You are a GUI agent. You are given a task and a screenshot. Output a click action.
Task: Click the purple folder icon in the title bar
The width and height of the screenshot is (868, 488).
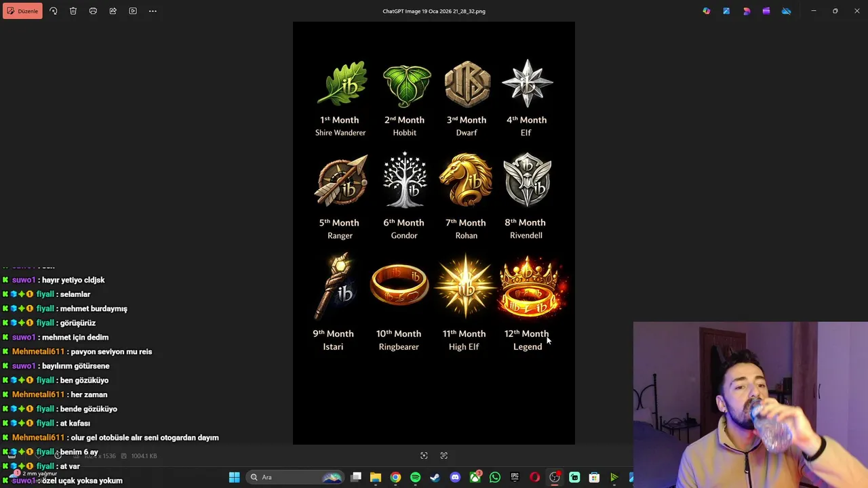coord(766,11)
